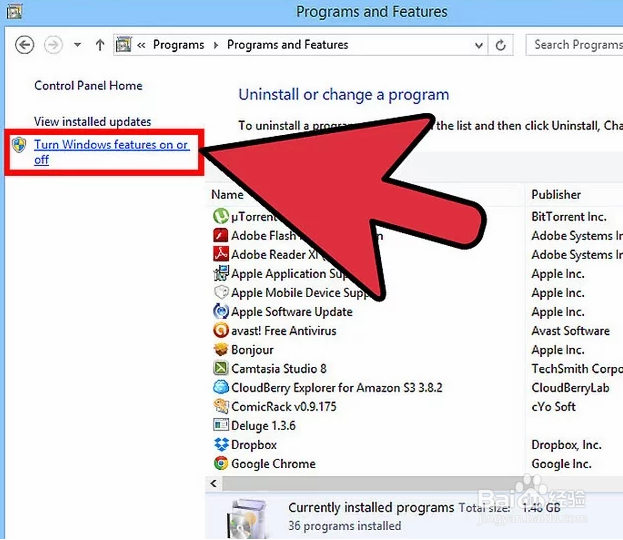
Task: Select the Google Chrome program icon
Action: (x=221, y=463)
